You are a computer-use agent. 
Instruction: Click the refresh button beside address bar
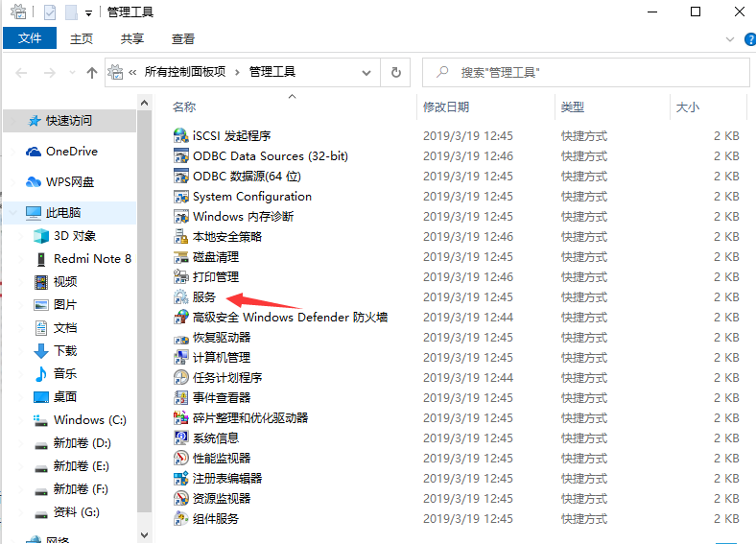tap(395, 72)
